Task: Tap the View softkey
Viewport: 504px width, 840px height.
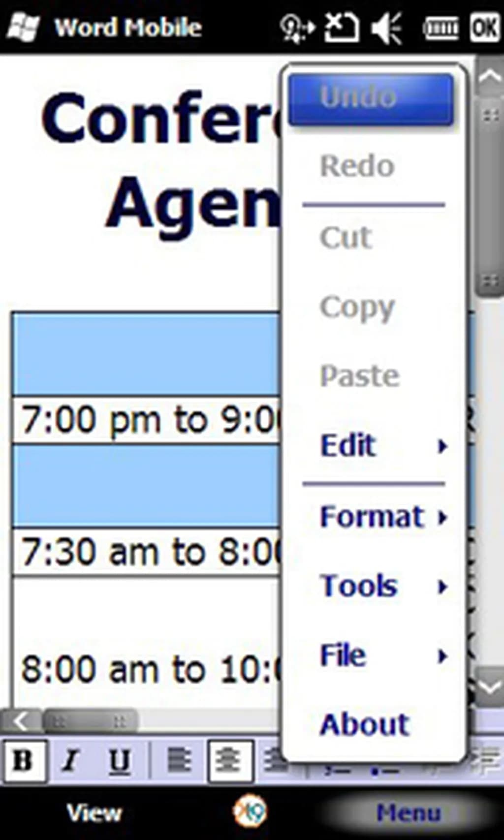Action: click(94, 812)
